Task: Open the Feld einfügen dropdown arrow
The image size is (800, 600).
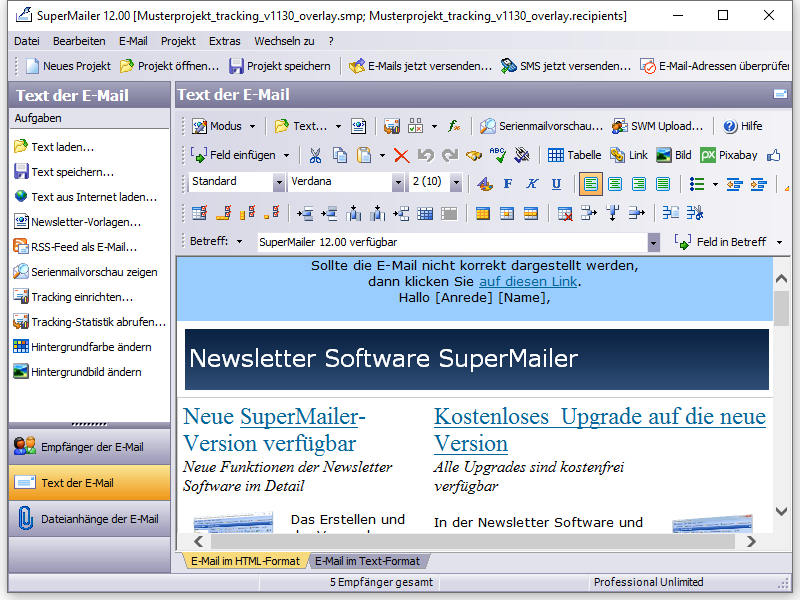Action: [x=286, y=156]
